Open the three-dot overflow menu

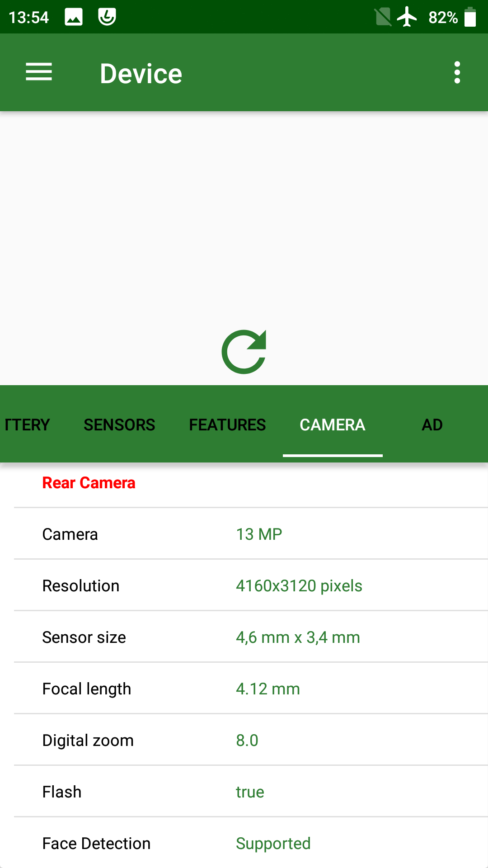tap(457, 72)
